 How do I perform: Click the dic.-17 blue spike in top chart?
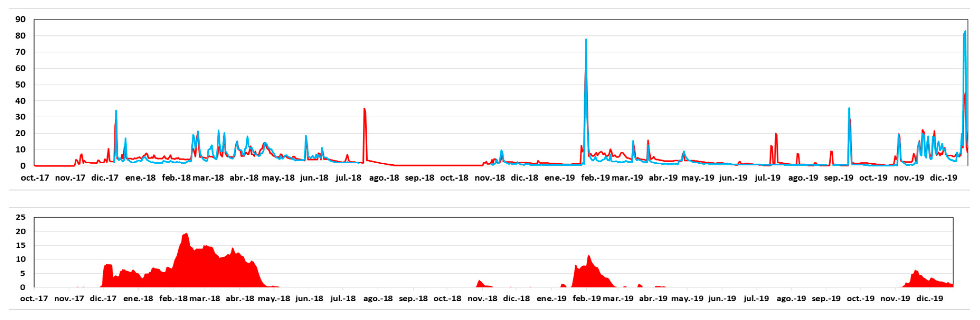pos(116,112)
